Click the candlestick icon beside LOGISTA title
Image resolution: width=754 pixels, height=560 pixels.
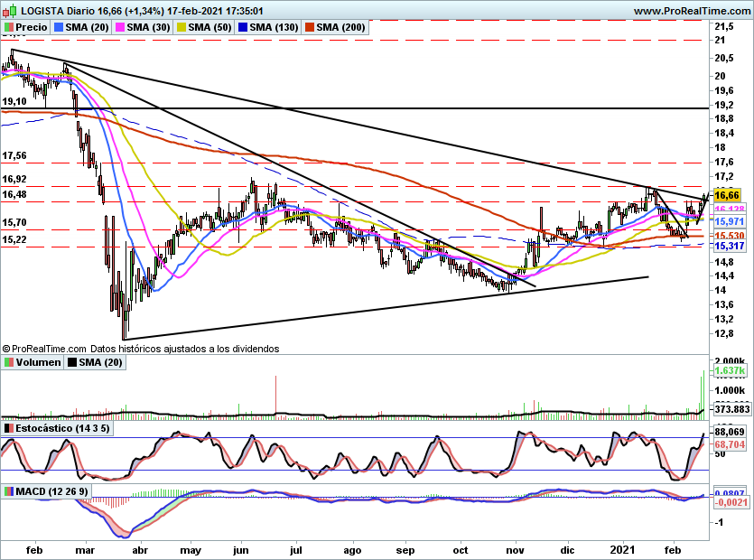(x=10, y=11)
